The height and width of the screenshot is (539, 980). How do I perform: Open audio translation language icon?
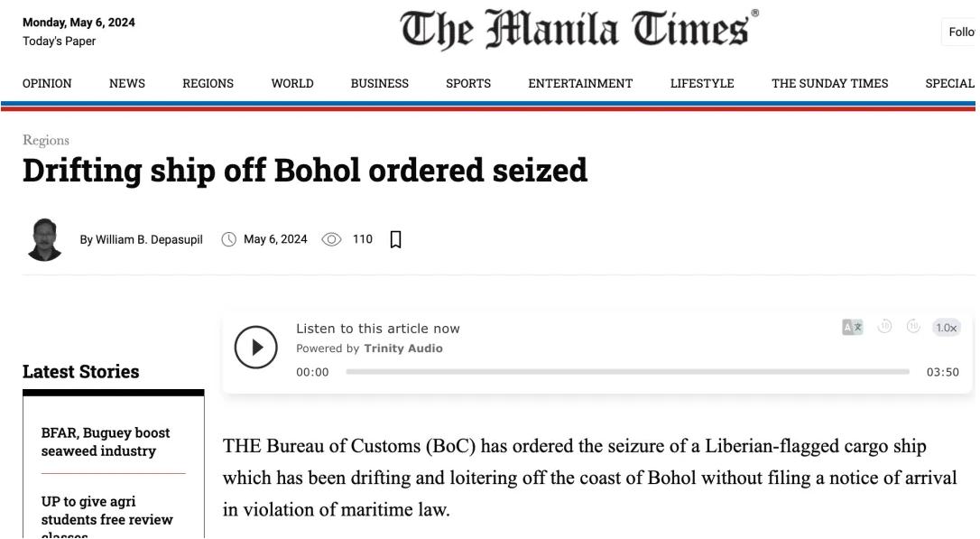tap(852, 327)
